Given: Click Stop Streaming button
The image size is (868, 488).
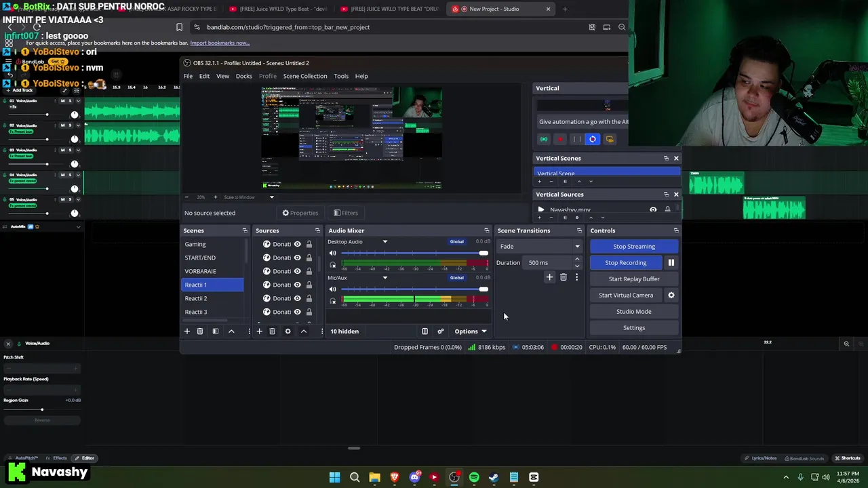Looking at the screenshot, I should click(x=634, y=247).
